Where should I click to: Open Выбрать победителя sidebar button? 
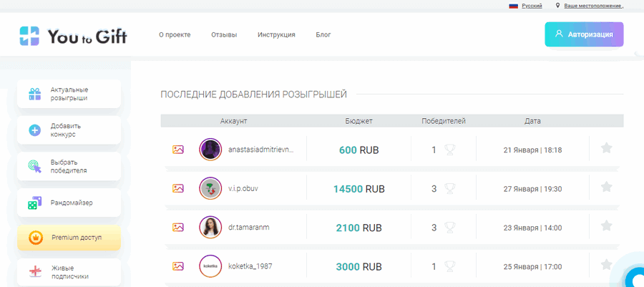pos(69,166)
